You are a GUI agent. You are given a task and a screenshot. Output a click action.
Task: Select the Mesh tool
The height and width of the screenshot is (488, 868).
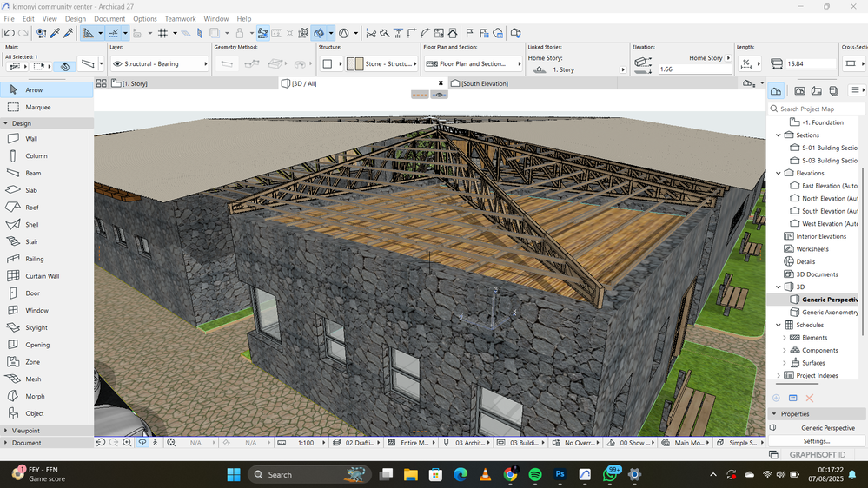pyautogui.click(x=33, y=379)
